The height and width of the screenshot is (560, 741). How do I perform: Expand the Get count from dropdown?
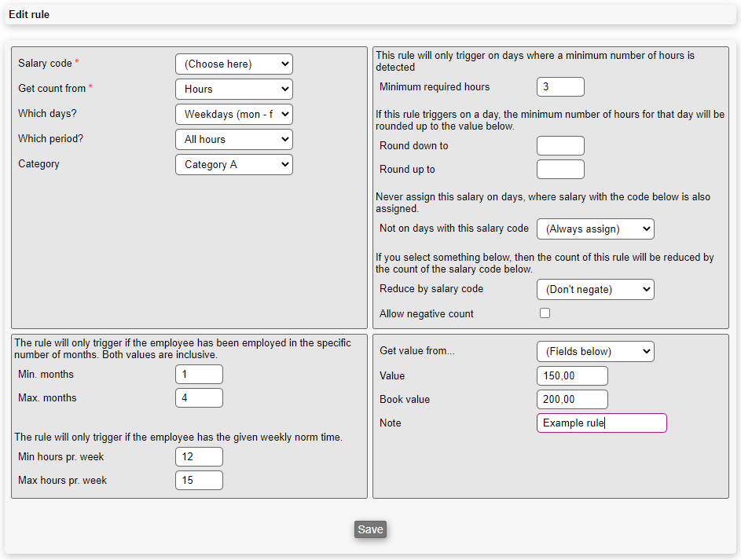tap(233, 90)
